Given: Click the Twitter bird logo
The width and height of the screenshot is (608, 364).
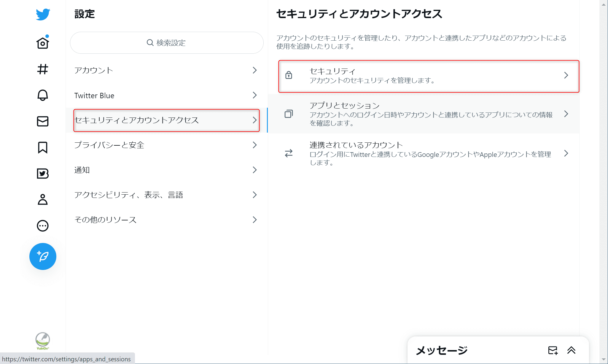Looking at the screenshot, I should [43, 14].
